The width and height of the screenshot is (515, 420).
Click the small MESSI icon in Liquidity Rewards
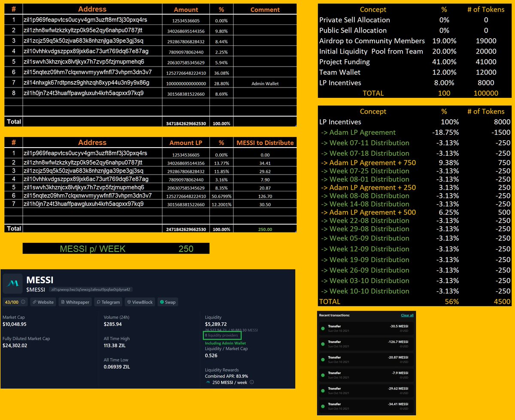pyautogui.click(x=207, y=382)
